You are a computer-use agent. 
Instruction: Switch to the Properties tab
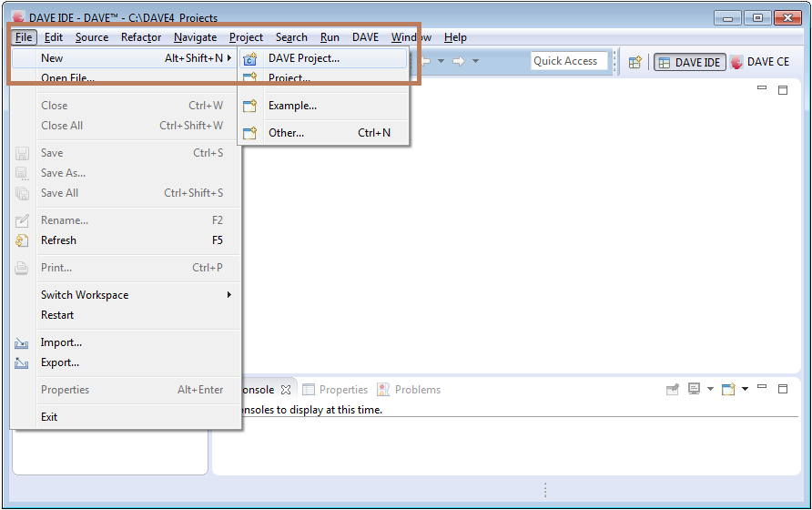(x=335, y=390)
